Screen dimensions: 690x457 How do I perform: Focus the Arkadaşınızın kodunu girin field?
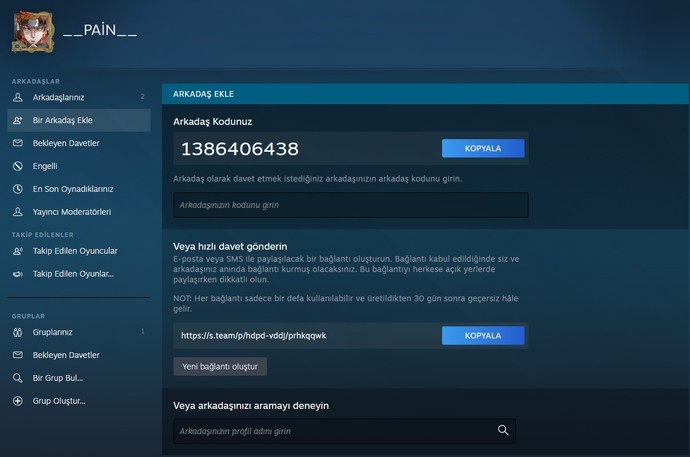[x=351, y=205]
